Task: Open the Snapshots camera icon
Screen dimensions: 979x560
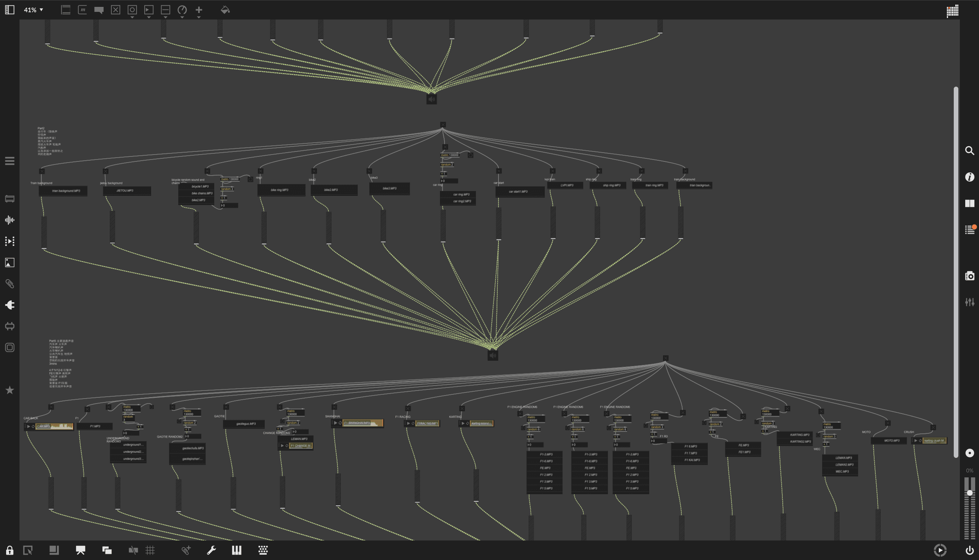Action: (x=969, y=276)
